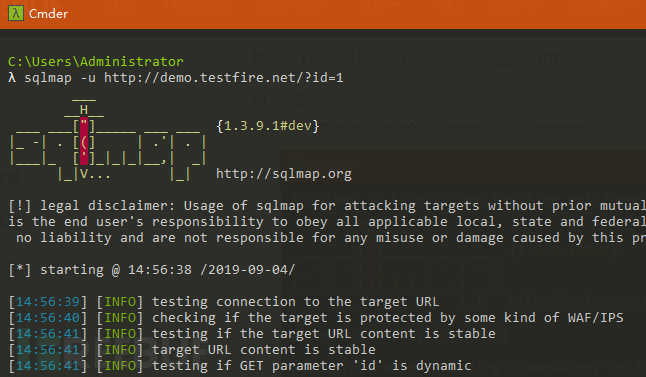This screenshot has height=377, width=646.
Task: Click the 14:56:40 timestamp
Action: tap(48, 318)
